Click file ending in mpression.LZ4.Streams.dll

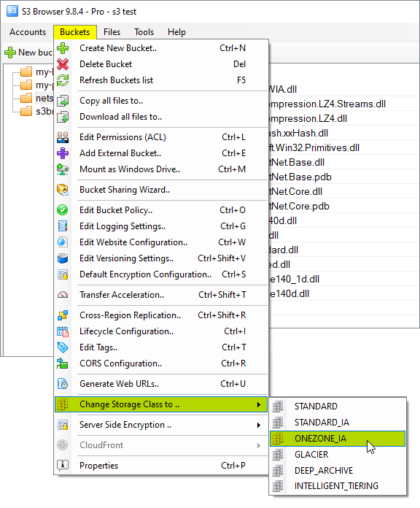pos(327,104)
